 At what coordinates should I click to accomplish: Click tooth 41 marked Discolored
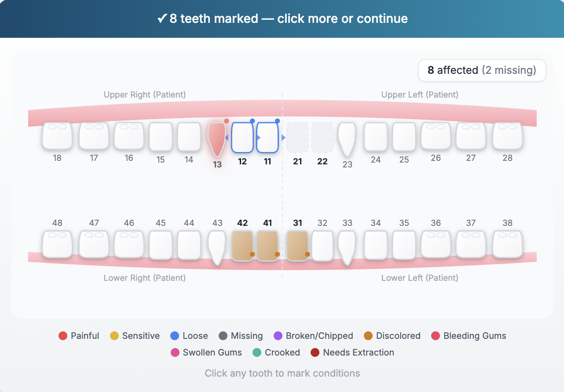tap(267, 245)
